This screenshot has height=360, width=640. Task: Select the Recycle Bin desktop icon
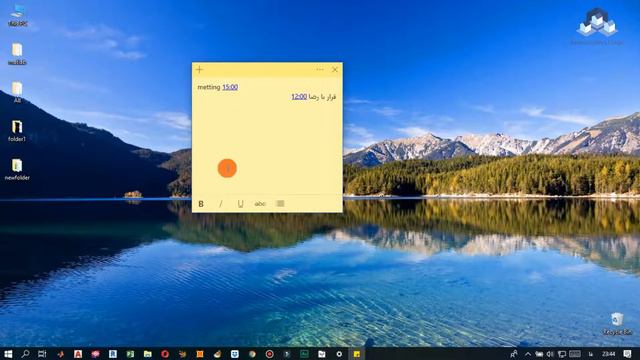coord(617,324)
